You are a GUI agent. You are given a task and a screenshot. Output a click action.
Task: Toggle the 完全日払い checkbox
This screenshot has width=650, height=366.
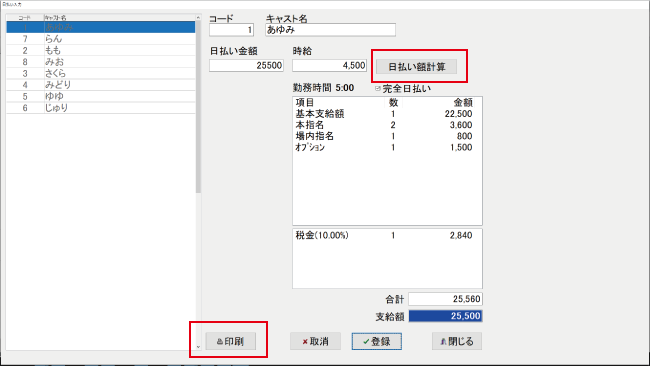pyautogui.click(x=378, y=89)
